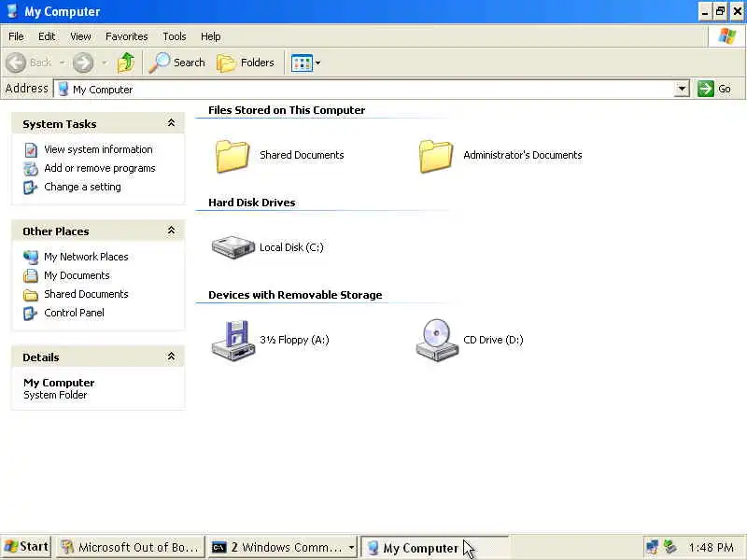
Task: Click the Control Panel sidebar icon
Action: (31, 314)
